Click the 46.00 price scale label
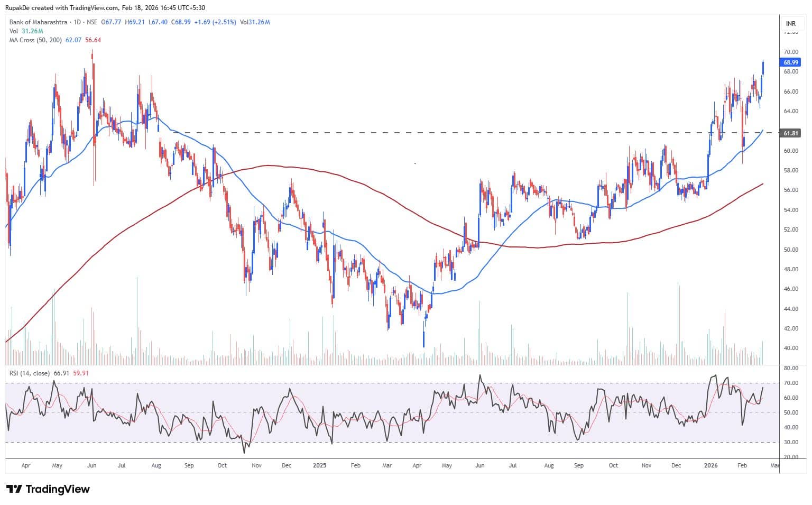812x505 pixels. pos(791,289)
